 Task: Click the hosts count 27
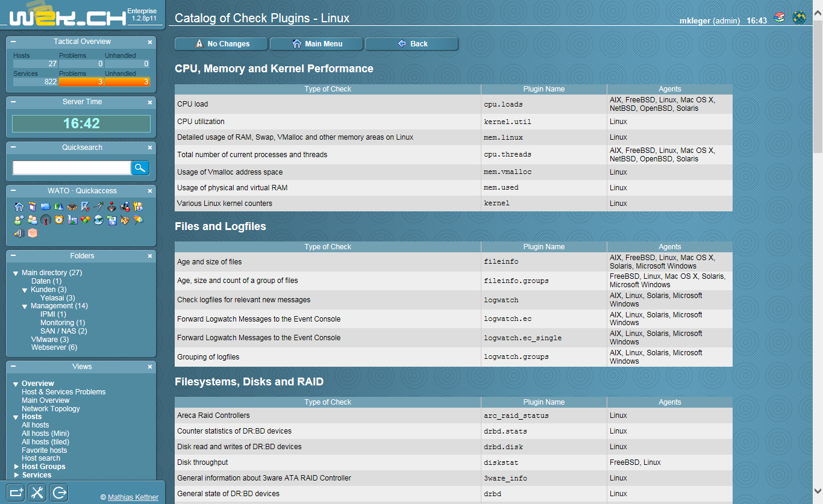(x=36, y=64)
